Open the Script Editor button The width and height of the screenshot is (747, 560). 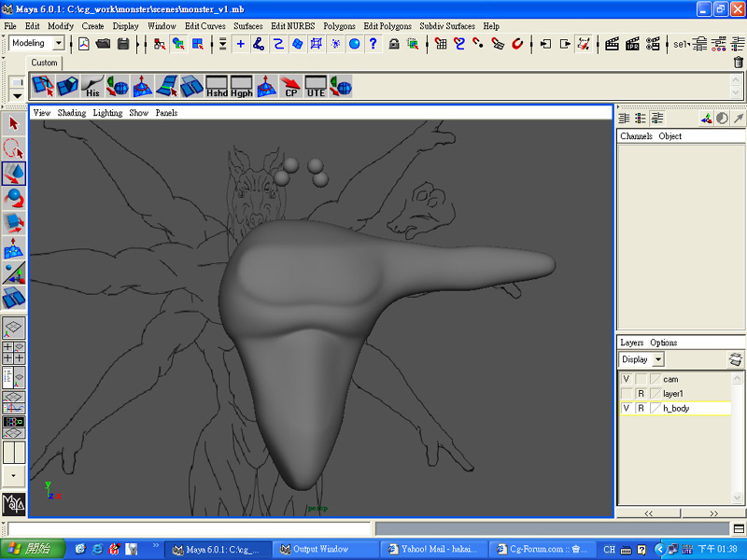pos(739,528)
